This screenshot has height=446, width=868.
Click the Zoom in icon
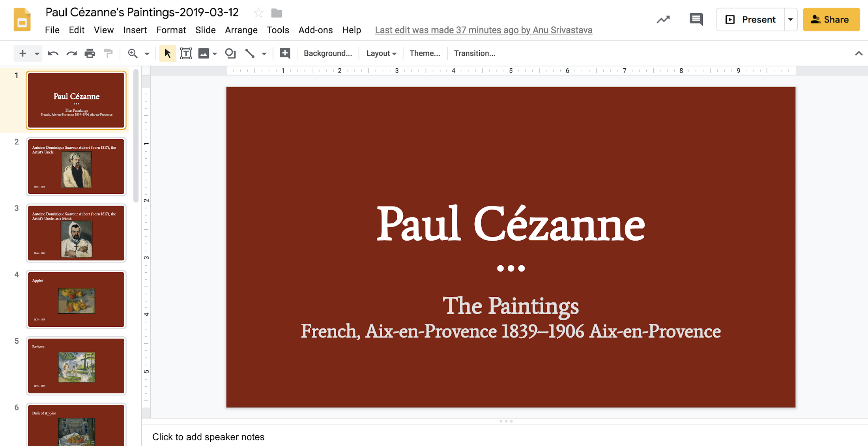(x=133, y=53)
